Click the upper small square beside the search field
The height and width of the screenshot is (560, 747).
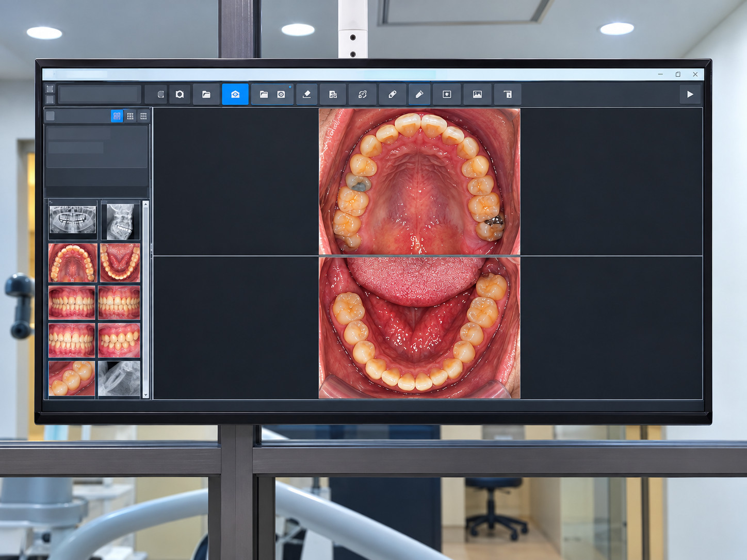tap(50, 89)
